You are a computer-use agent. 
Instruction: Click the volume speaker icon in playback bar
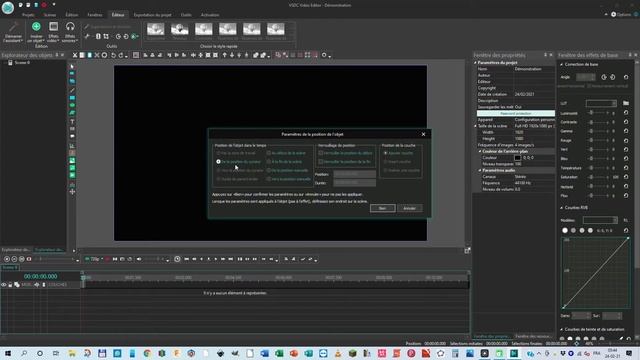tap(139, 259)
